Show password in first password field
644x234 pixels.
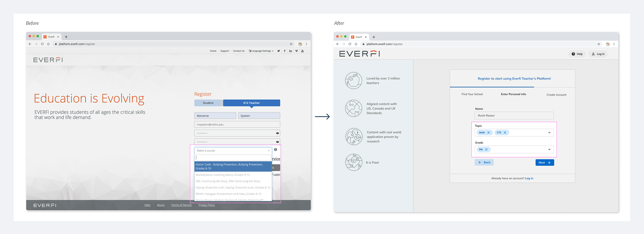[277, 133]
